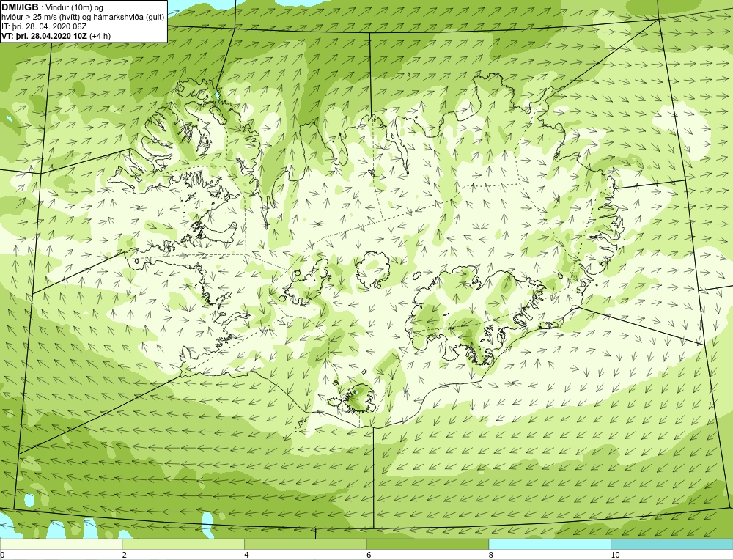Select the 0–2 m/s palest color swatch

[62, 544]
